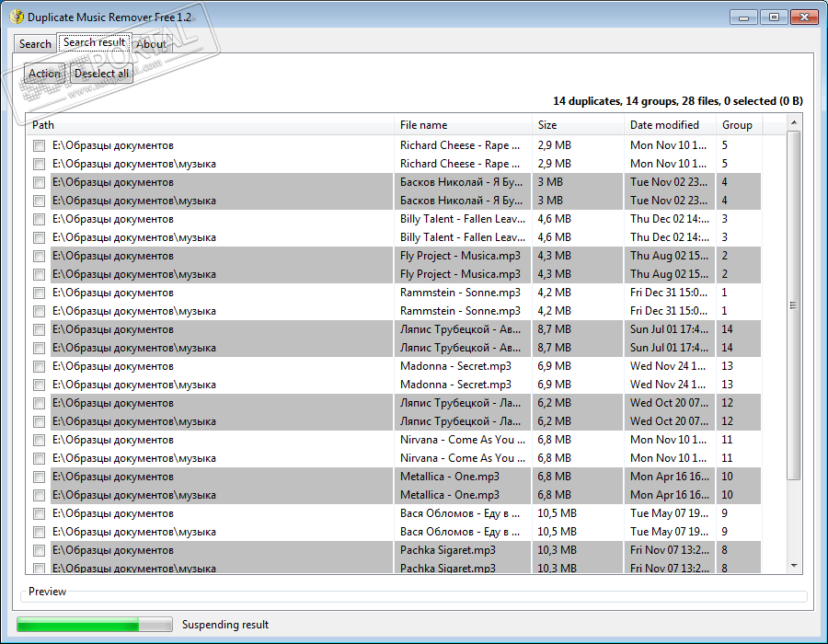Sort by the Date modified column header

pos(670,125)
